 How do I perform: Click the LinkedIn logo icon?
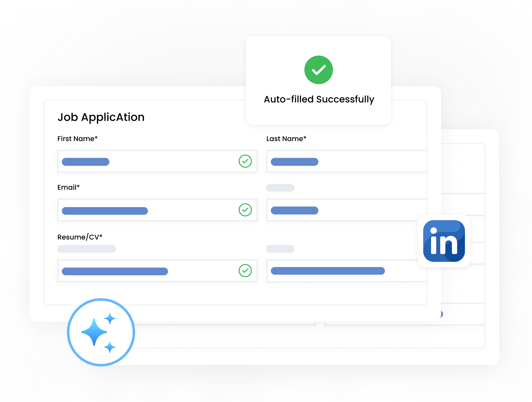444,241
